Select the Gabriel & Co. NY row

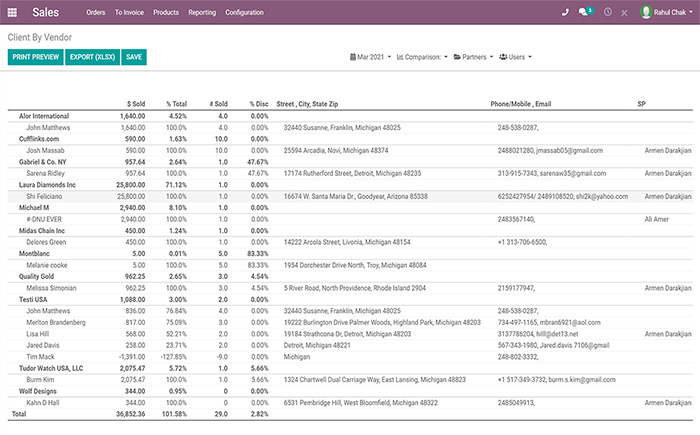tap(350, 162)
